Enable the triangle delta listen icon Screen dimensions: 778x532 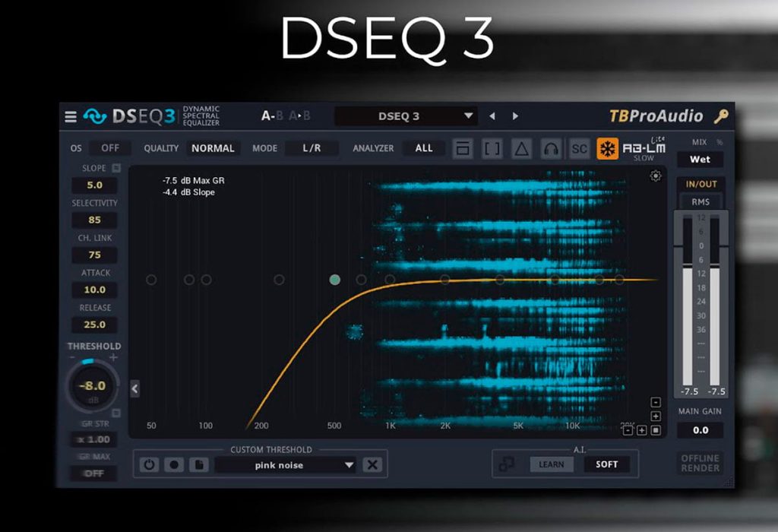coord(521,148)
